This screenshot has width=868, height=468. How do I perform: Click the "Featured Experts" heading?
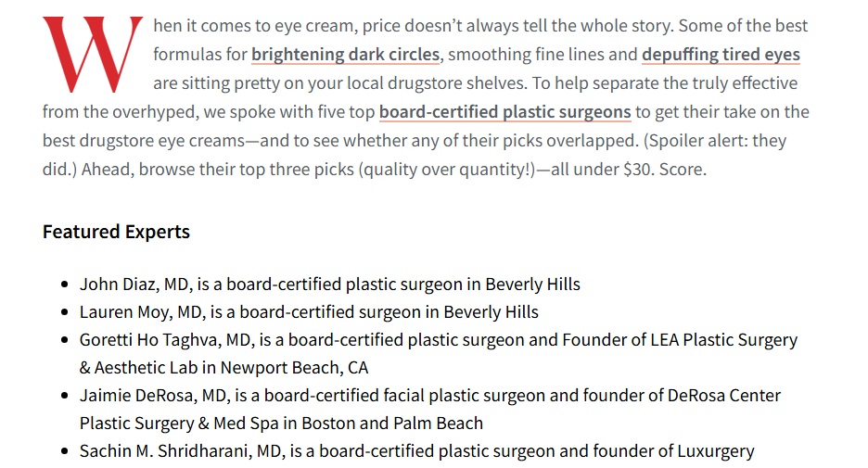pyautogui.click(x=116, y=232)
